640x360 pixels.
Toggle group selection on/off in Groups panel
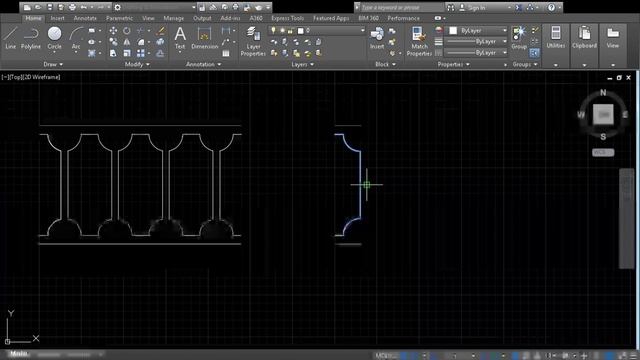pyautogui.click(x=534, y=53)
